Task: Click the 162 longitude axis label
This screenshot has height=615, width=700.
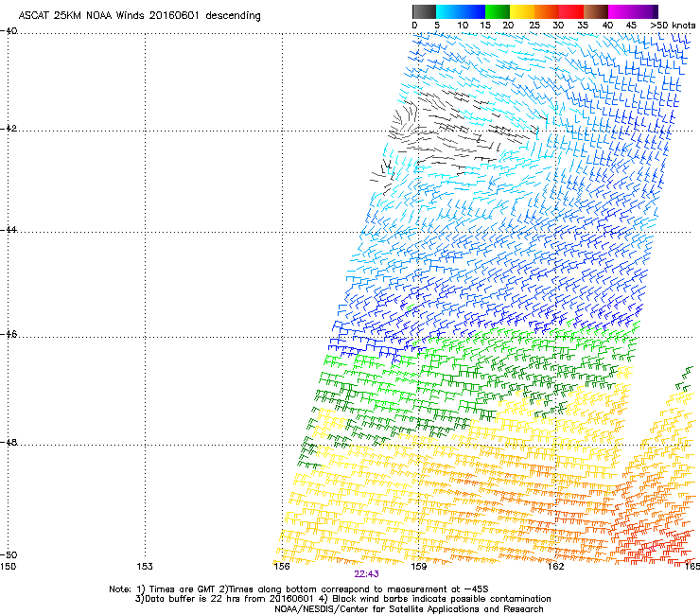Action: point(555,567)
